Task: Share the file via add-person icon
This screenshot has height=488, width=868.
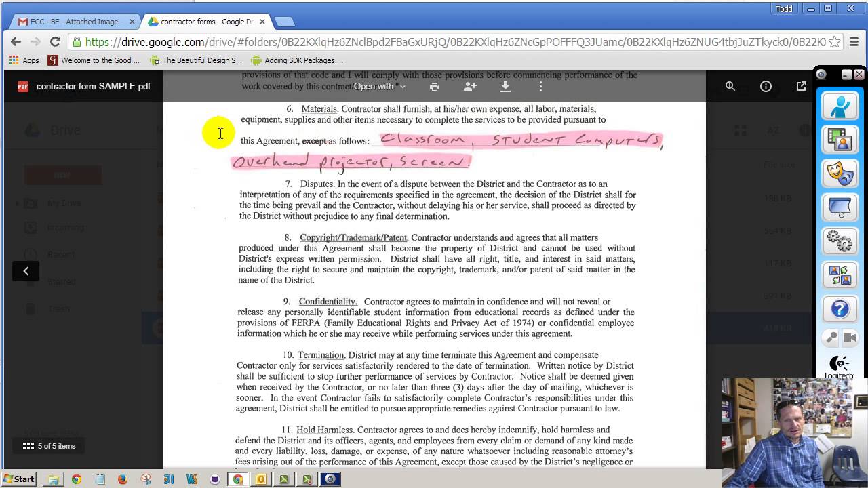Action: click(470, 87)
